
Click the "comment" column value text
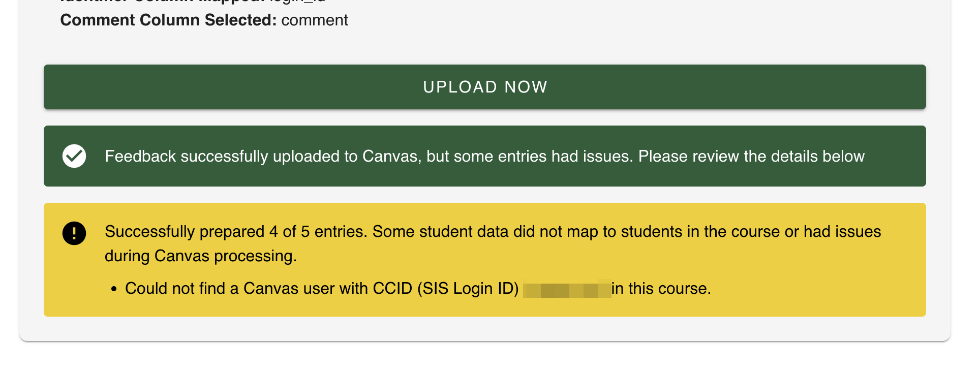[315, 20]
